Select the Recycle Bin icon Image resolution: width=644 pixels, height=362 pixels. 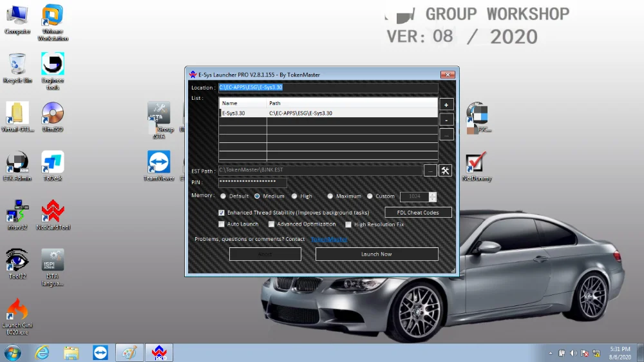tap(17, 68)
